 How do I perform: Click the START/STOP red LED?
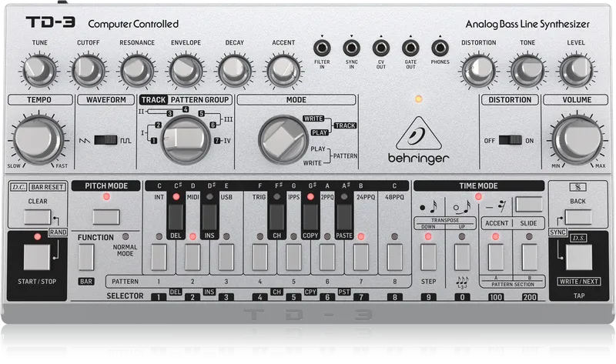(37, 236)
